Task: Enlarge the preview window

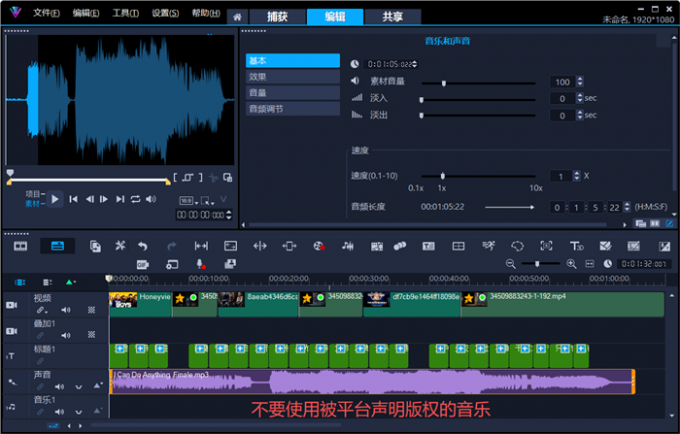Action: 227,177
